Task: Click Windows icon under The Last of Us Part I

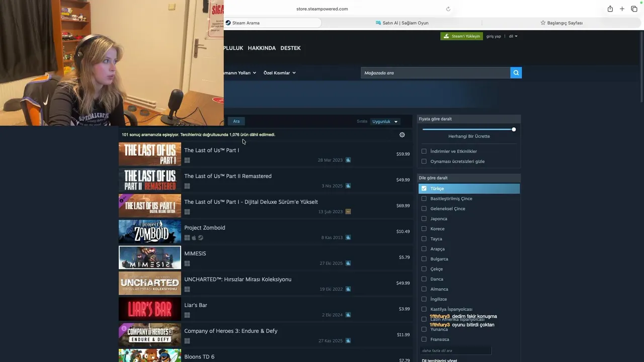Action: coord(187,160)
